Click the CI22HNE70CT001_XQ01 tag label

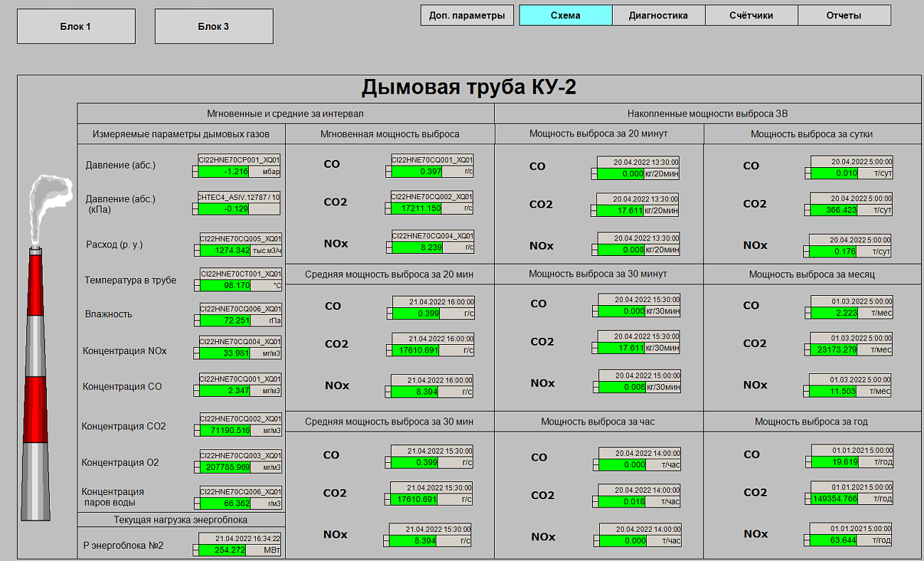240,273
